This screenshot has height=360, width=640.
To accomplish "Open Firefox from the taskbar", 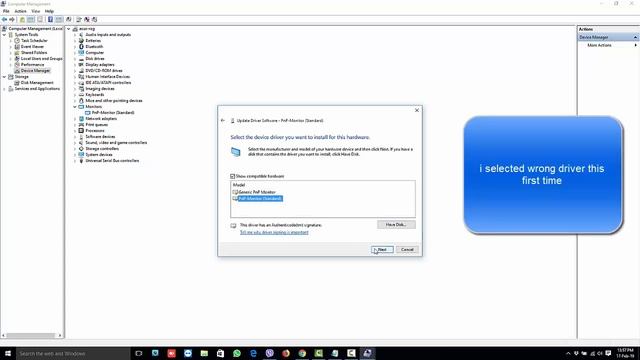I will click(x=286, y=353).
